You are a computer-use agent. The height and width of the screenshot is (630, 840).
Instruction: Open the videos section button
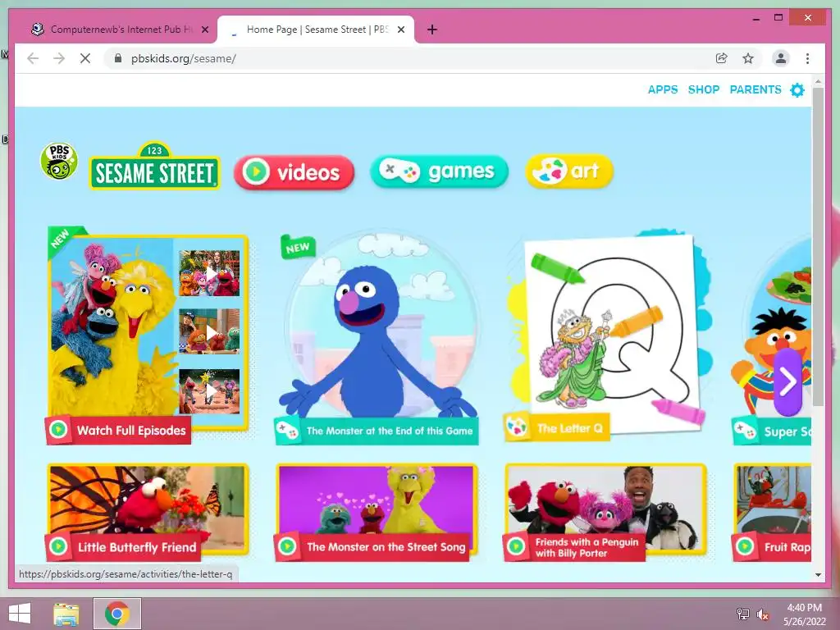(x=294, y=172)
